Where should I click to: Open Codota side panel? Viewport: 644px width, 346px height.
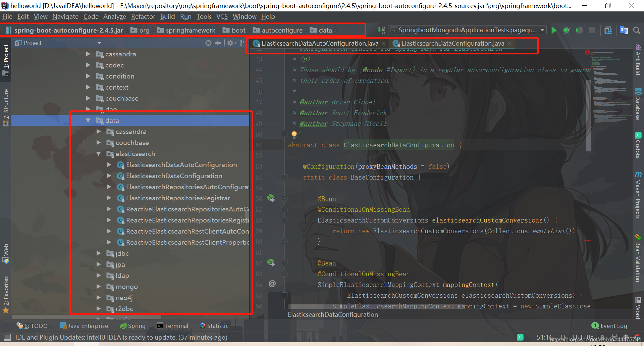pyautogui.click(x=638, y=145)
